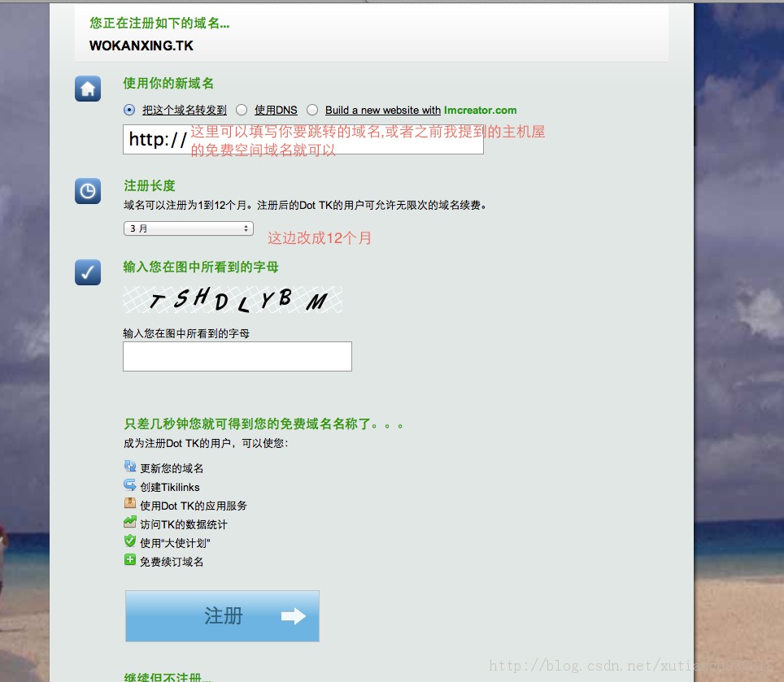
Task: Click the clock icon next to 注册长度
Action: pos(87,191)
